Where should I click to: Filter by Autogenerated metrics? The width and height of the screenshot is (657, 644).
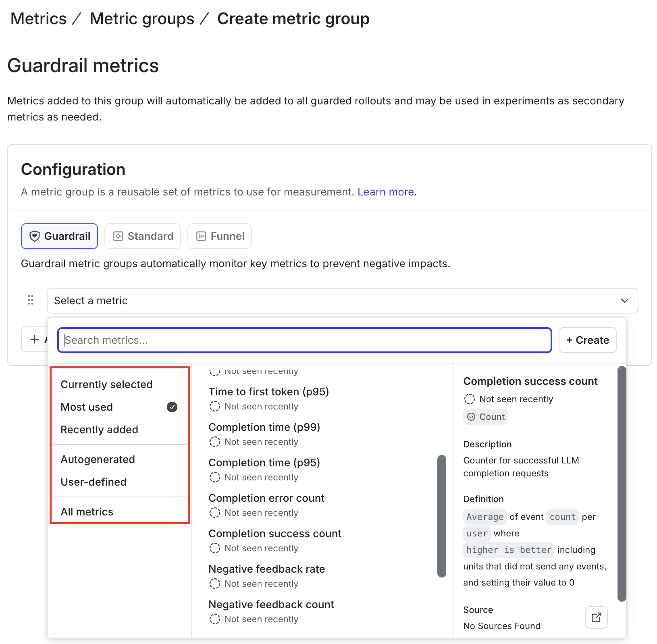point(98,459)
